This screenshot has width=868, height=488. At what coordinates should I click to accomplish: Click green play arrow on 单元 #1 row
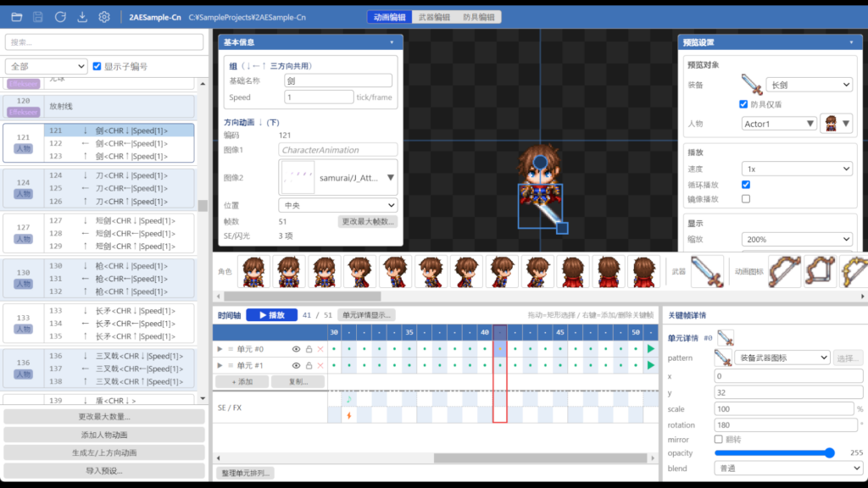click(x=651, y=365)
